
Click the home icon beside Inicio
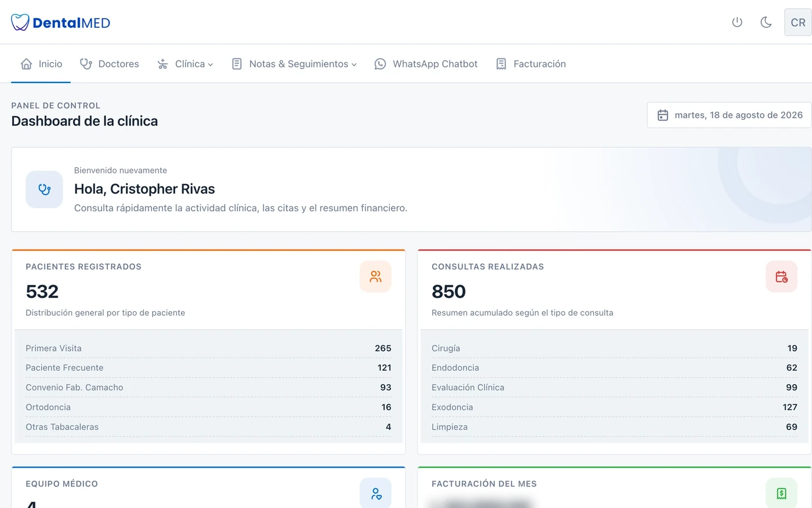point(26,64)
